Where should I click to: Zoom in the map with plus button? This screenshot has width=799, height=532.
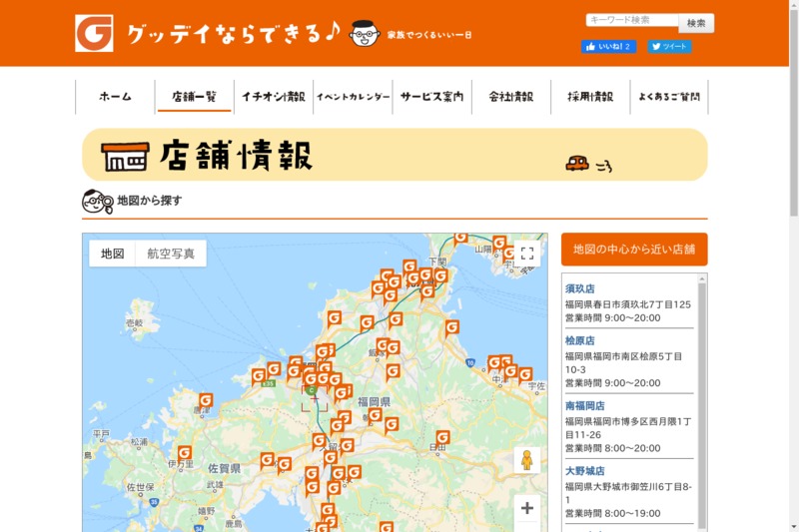point(527,508)
